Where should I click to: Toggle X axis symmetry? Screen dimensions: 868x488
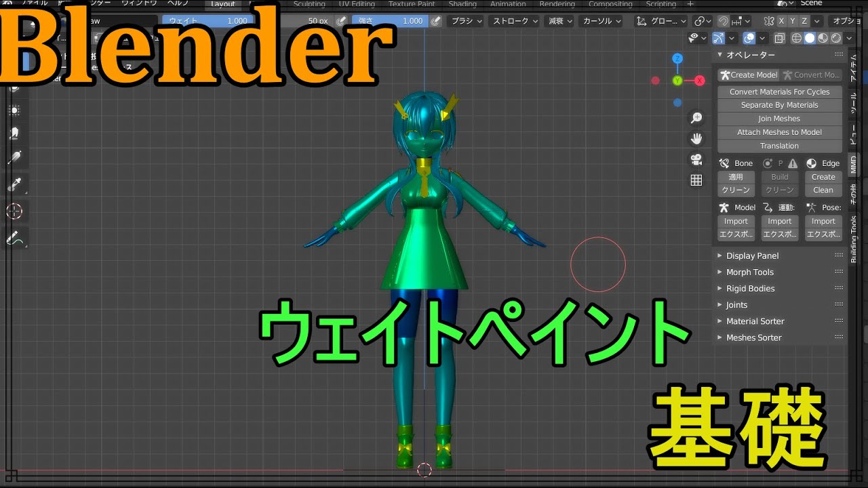coord(782,21)
